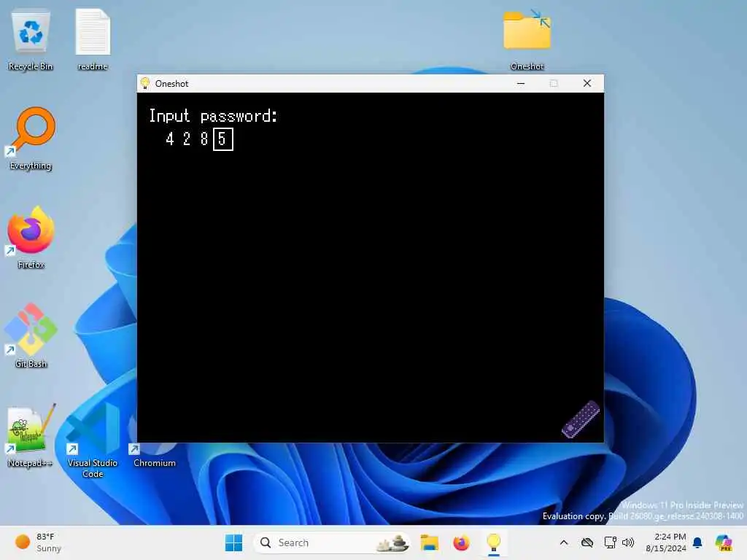
Task: Switch to Oneshot lightbulb in taskbar
Action: coord(494,542)
